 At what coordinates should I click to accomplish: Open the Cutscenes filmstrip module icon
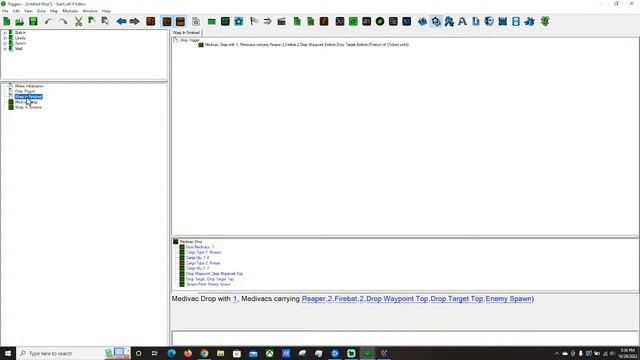coord(516,21)
